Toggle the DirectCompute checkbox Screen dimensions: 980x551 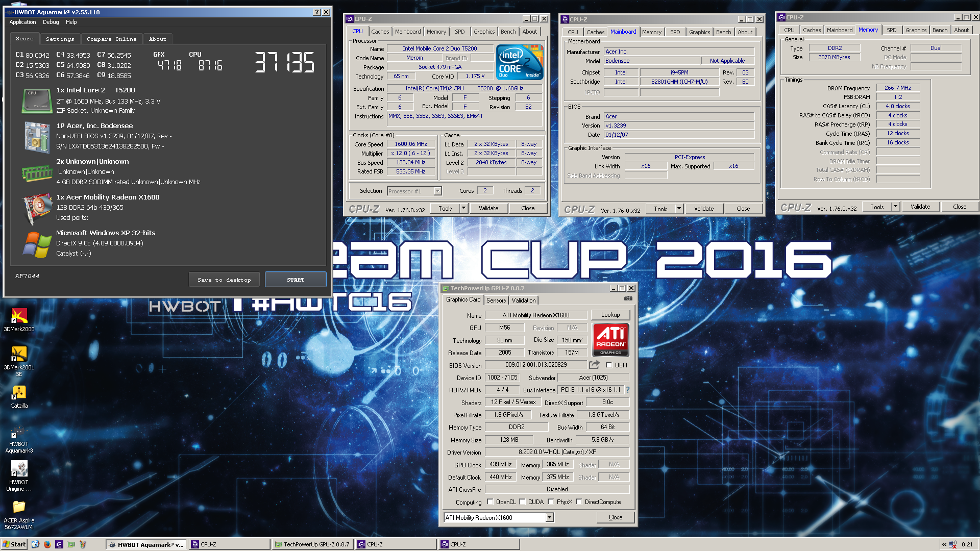579,502
